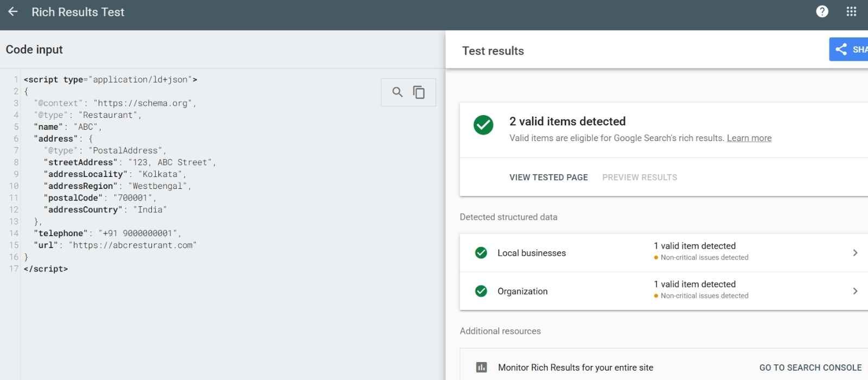This screenshot has height=380, width=868.
Task: Click line number 17 in the gutter
Action: pyautogui.click(x=14, y=269)
